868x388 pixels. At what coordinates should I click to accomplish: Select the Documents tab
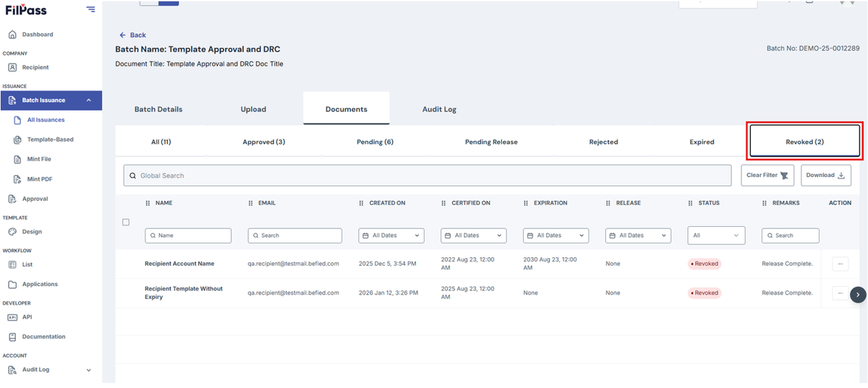[x=346, y=109]
